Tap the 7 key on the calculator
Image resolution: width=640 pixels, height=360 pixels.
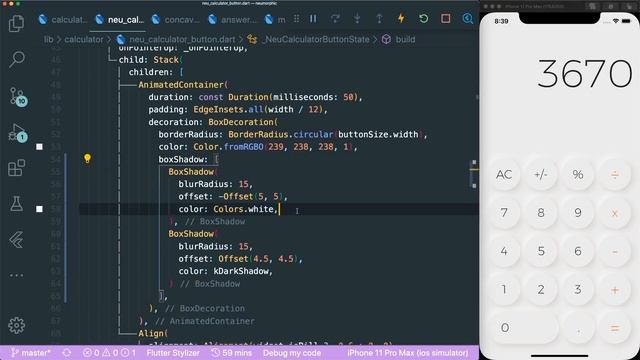[504, 213]
